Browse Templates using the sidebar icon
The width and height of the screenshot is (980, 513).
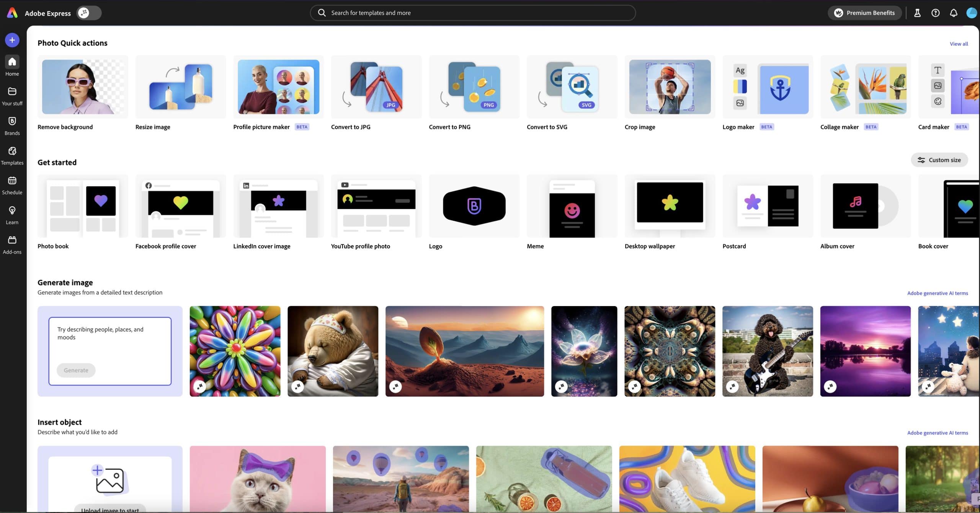(12, 155)
